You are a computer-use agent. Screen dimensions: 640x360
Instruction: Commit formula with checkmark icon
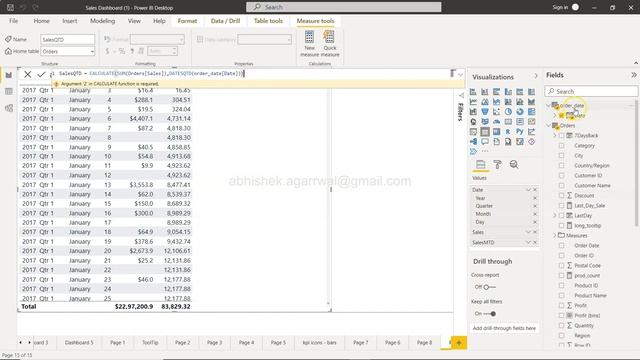[41, 74]
